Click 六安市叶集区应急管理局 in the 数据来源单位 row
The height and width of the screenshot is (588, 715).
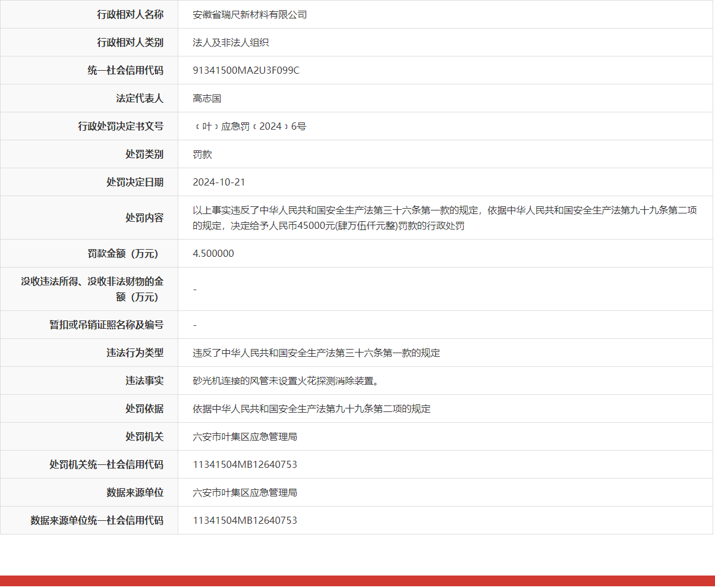pyautogui.click(x=245, y=493)
